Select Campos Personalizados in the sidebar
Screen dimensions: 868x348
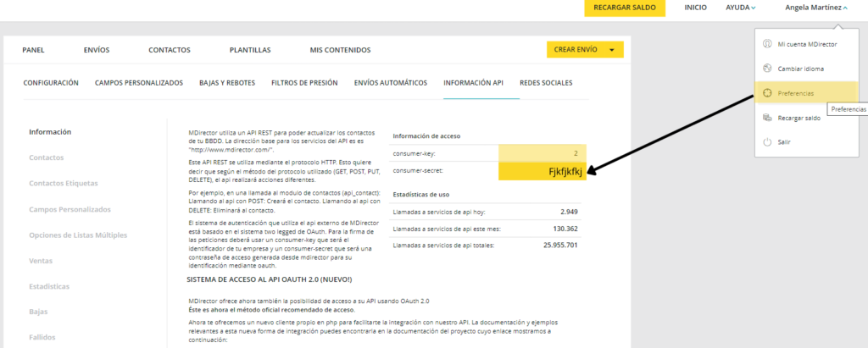(70, 209)
